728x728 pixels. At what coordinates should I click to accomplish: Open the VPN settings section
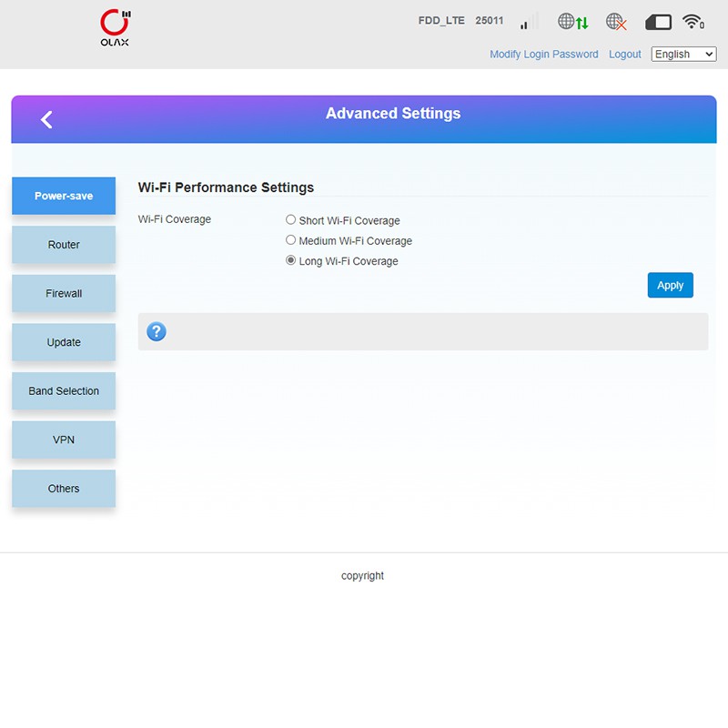(x=64, y=440)
